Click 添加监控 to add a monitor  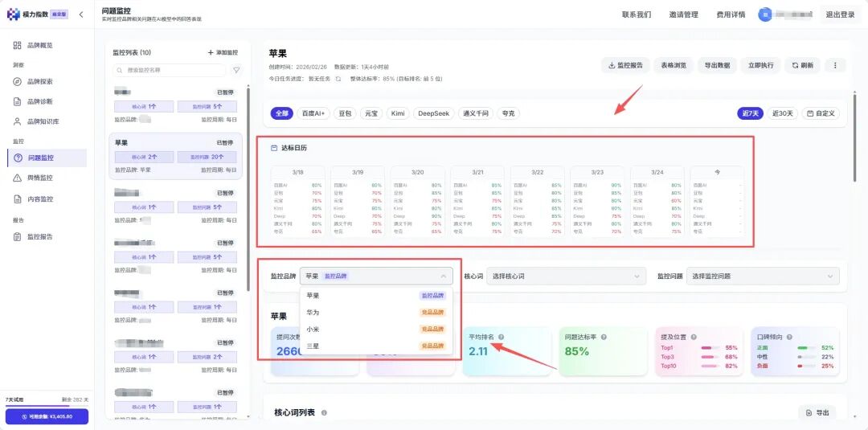point(223,52)
